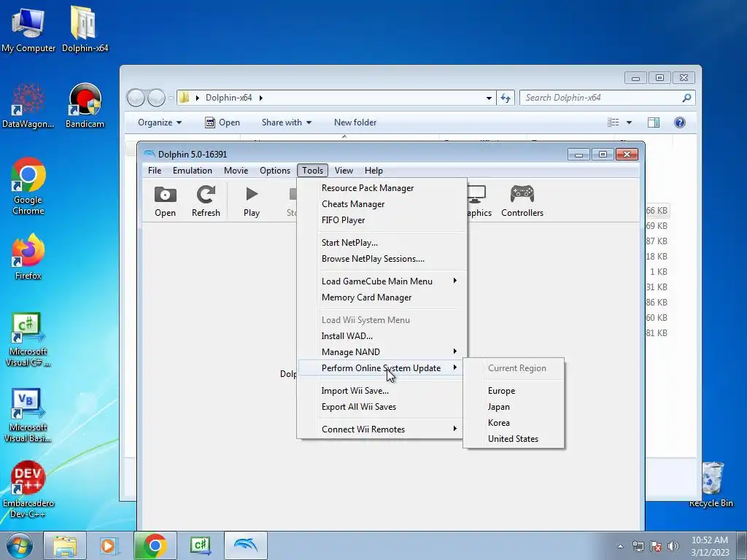Open the Graphics settings toolbar icon
The image size is (747, 560).
(477, 201)
